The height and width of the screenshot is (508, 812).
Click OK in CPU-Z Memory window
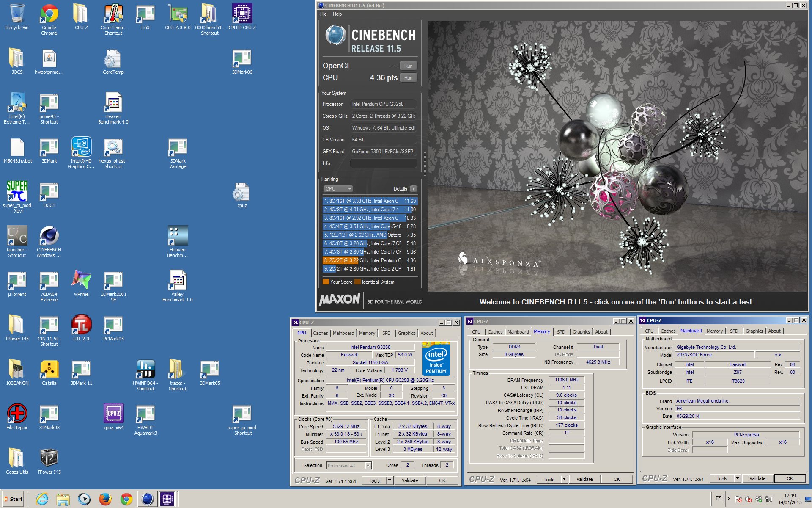click(x=617, y=479)
